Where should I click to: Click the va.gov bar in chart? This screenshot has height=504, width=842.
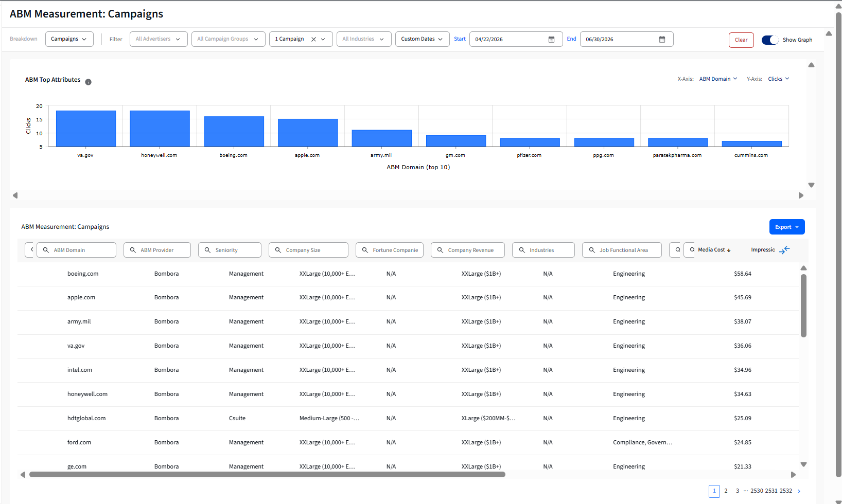[85, 129]
